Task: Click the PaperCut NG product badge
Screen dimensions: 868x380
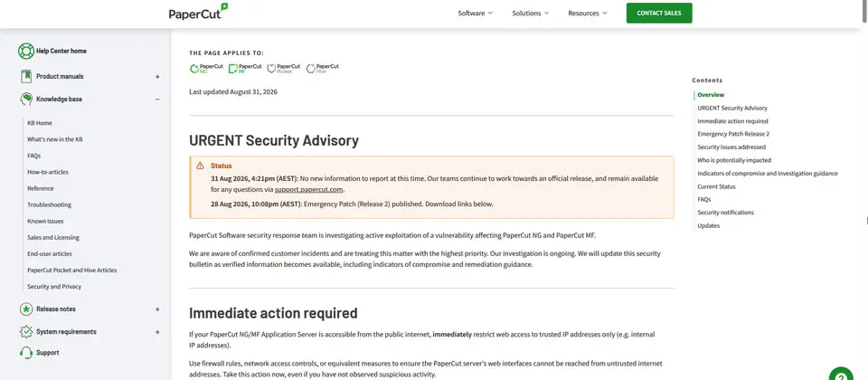Action: [206, 68]
